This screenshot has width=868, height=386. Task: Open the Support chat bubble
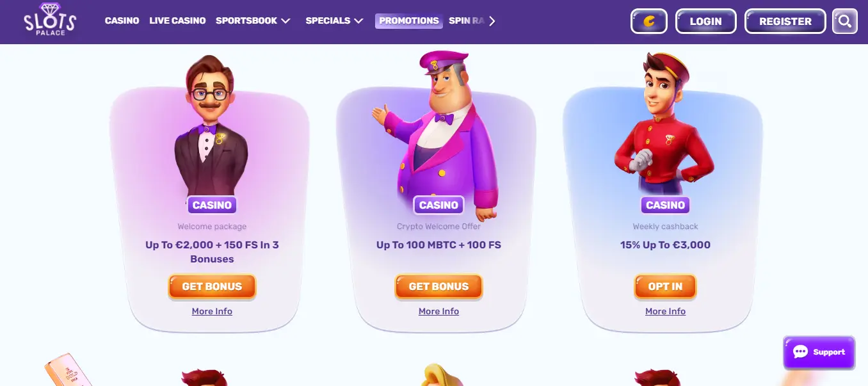pyautogui.click(x=819, y=352)
